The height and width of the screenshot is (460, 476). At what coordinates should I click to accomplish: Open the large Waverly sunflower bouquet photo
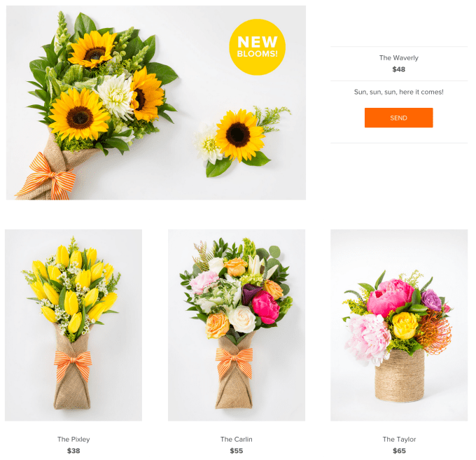pyautogui.click(x=155, y=103)
